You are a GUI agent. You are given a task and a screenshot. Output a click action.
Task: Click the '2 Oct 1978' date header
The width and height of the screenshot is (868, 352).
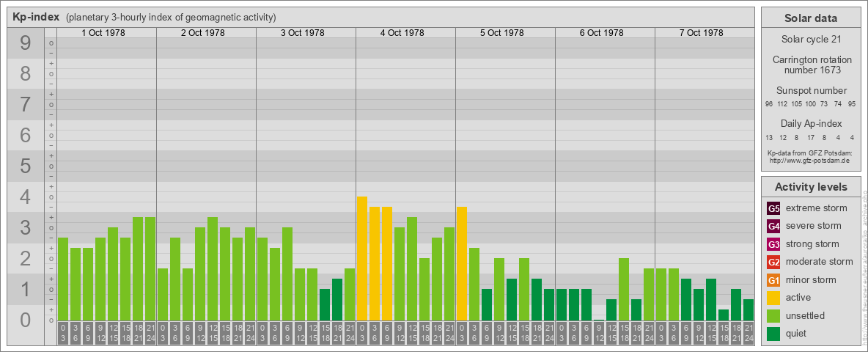click(x=202, y=33)
